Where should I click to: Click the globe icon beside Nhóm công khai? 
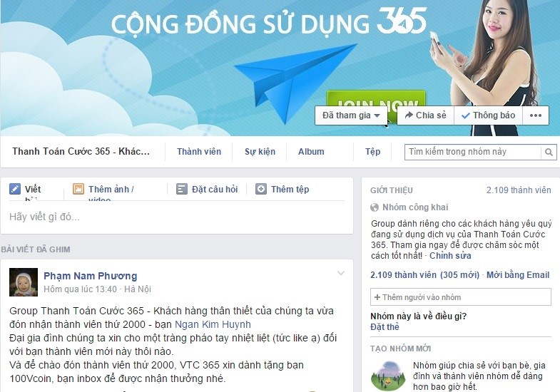click(x=375, y=207)
